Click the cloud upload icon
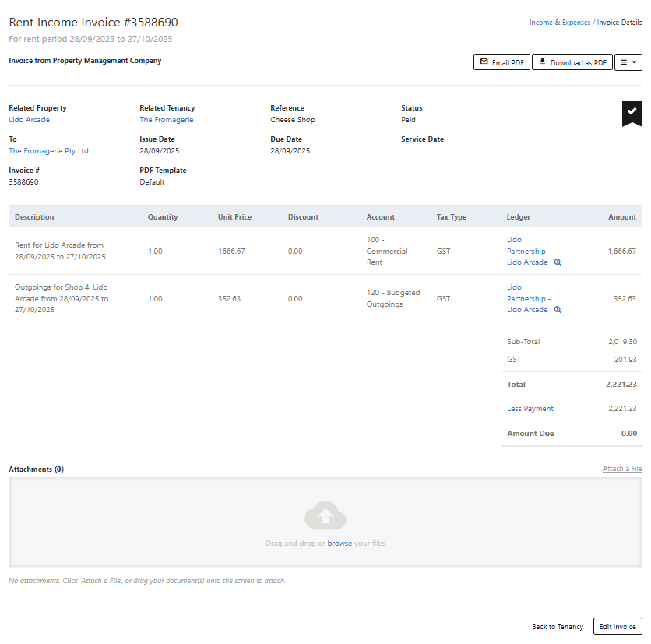651x644 pixels. (x=325, y=516)
